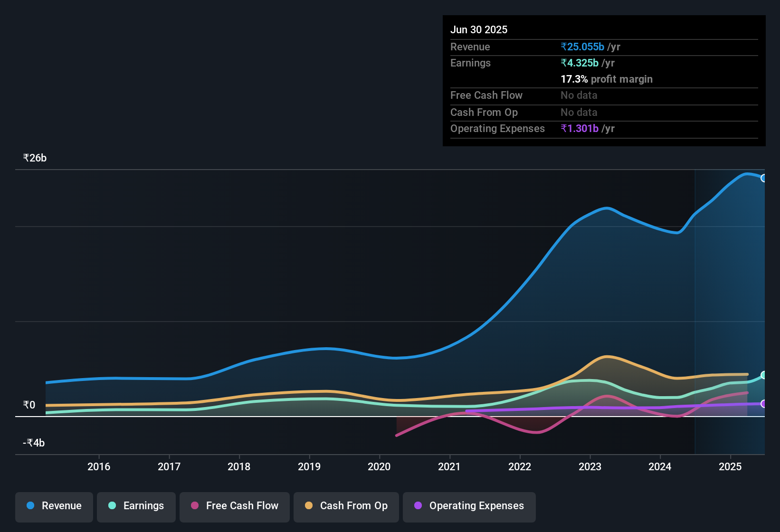The height and width of the screenshot is (532, 780).
Task: Click the Revenue value ₹25.055b in tooltip
Action: 583,47
